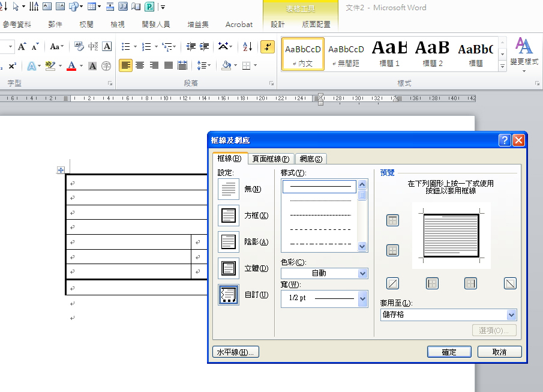
Task: Pick the 陰影 (Shadow) border setting
Action: (229, 242)
